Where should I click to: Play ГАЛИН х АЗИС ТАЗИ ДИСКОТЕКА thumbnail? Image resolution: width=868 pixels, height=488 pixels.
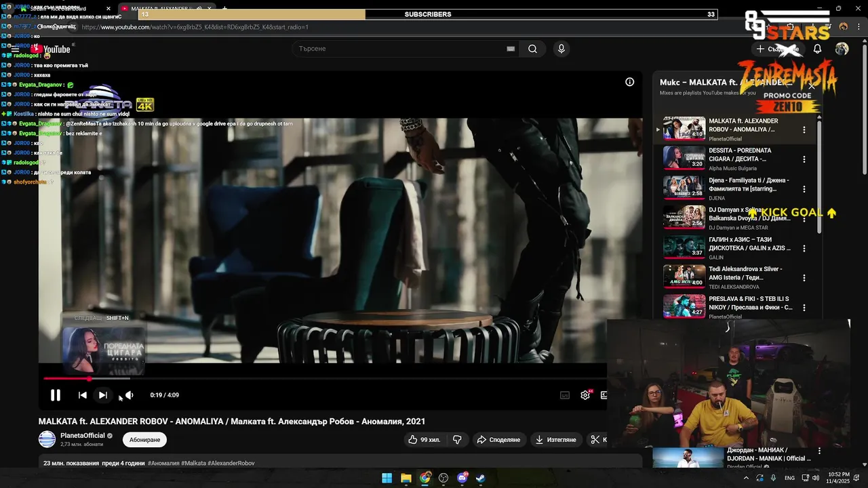(684, 247)
